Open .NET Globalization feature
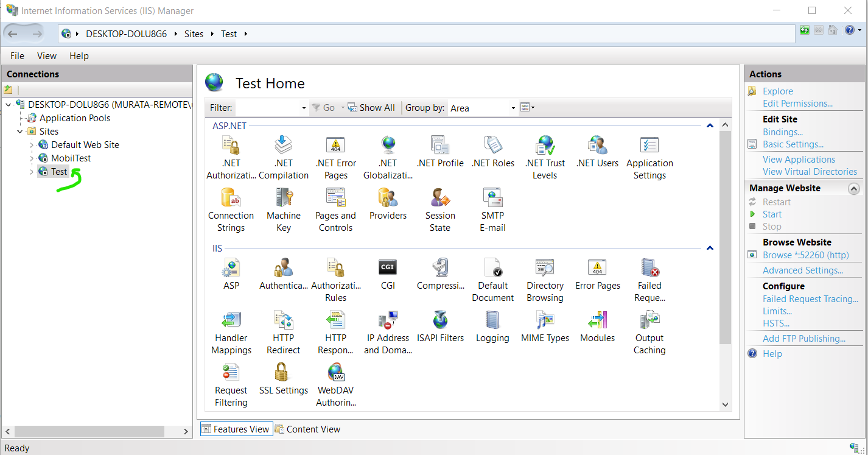Viewport: 868px width, 455px height. tap(388, 158)
